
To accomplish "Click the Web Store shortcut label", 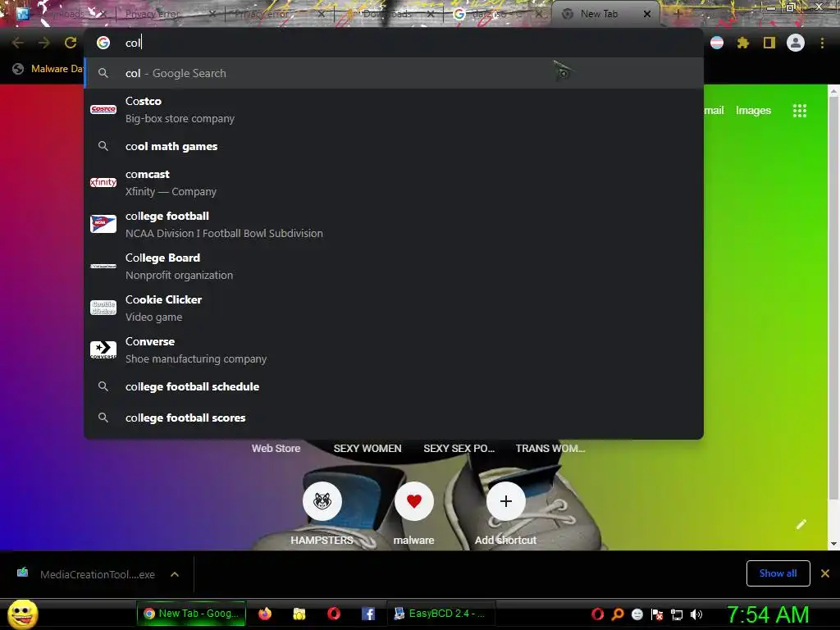I will (276, 449).
